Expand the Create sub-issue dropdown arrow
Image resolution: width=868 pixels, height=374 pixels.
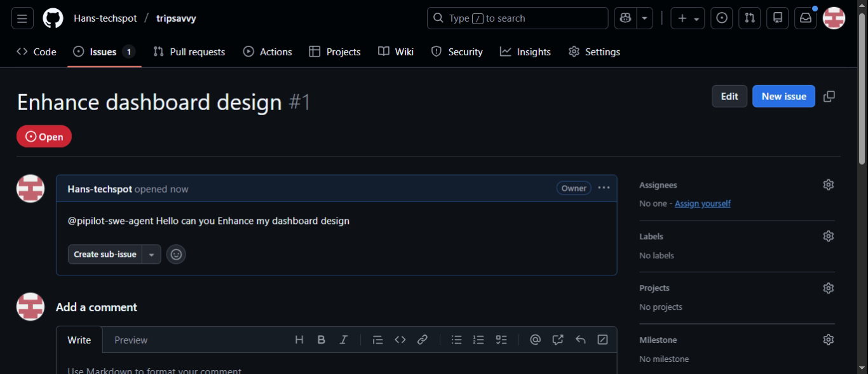pyautogui.click(x=151, y=254)
